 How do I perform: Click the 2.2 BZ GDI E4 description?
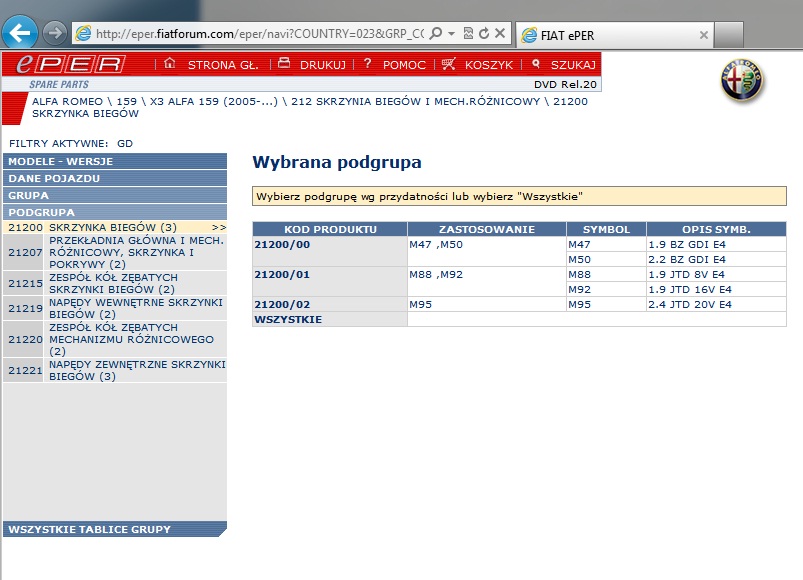pyautogui.click(x=687, y=260)
